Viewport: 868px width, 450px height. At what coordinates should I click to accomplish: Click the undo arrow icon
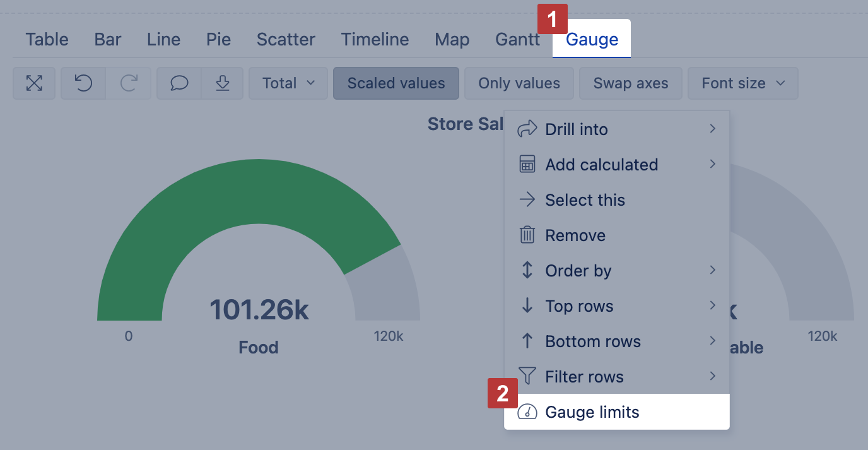coord(83,83)
